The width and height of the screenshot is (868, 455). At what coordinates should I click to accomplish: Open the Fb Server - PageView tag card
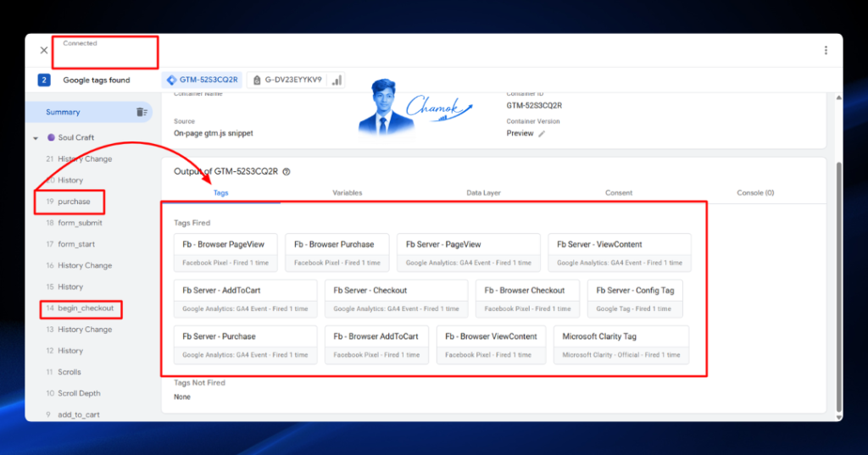(x=468, y=252)
